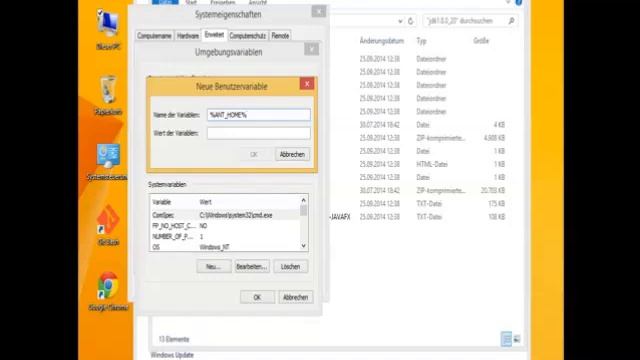The image size is (640, 360).
Task: Click Löschen under Systemvariablen
Action: click(x=291, y=267)
